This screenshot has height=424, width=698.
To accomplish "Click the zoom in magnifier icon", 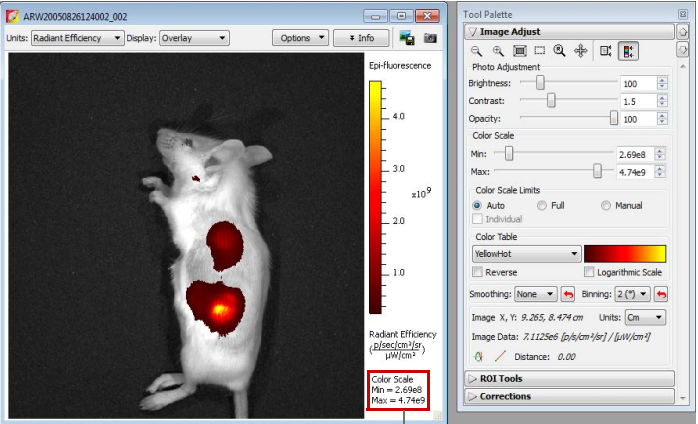I will coord(498,51).
